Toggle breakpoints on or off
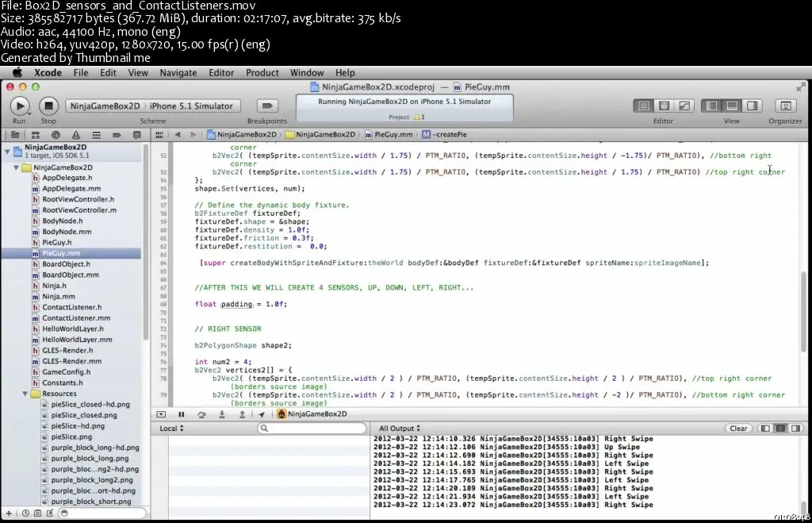 pyautogui.click(x=267, y=106)
